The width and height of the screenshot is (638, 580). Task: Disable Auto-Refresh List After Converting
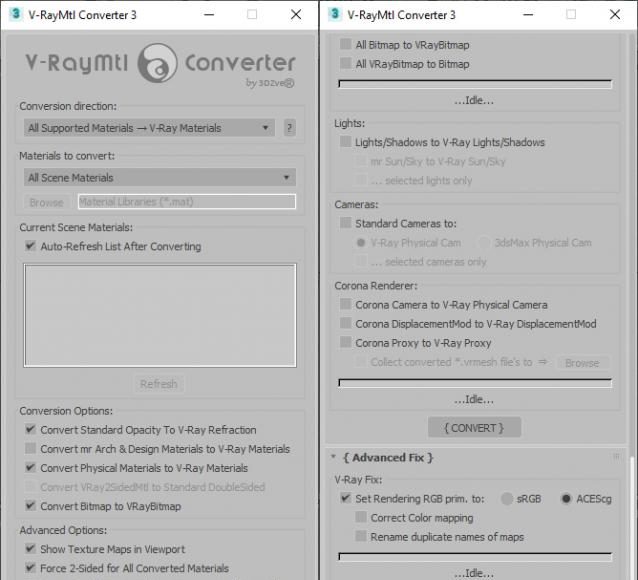coord(31,246)
